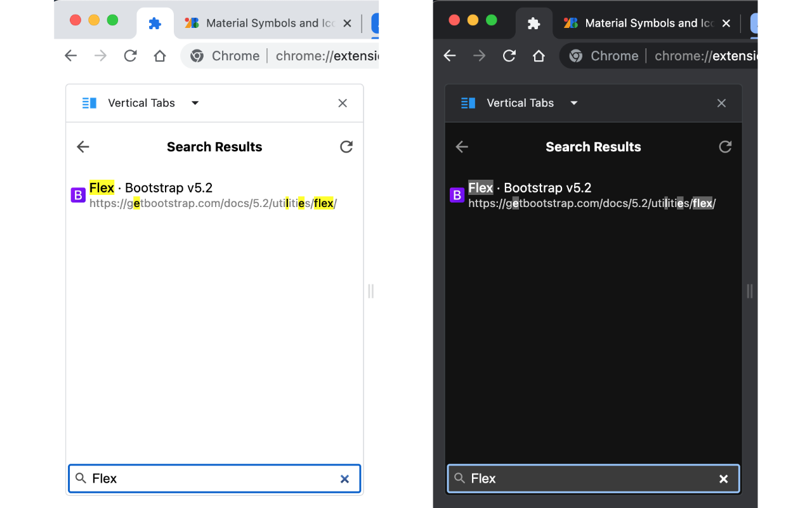Reload page in dark browser toolbar
The height and width of the screenshot is (508, 812).
pos(509,56)
